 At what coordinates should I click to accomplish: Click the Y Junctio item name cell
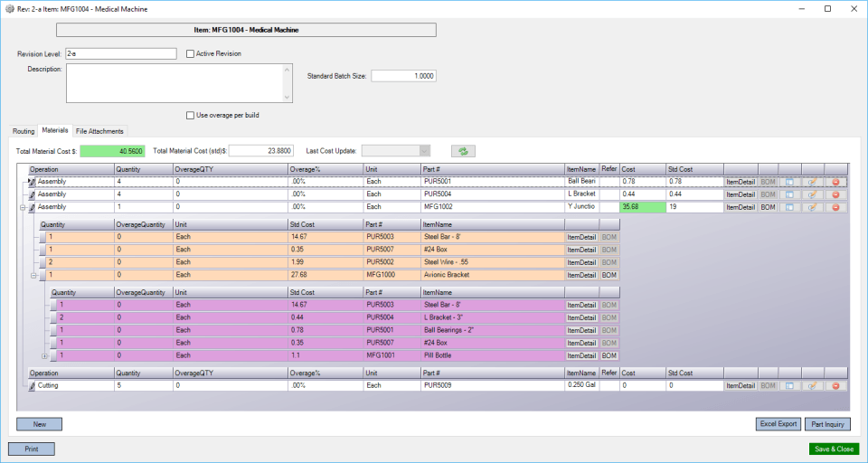pos(582,207)
